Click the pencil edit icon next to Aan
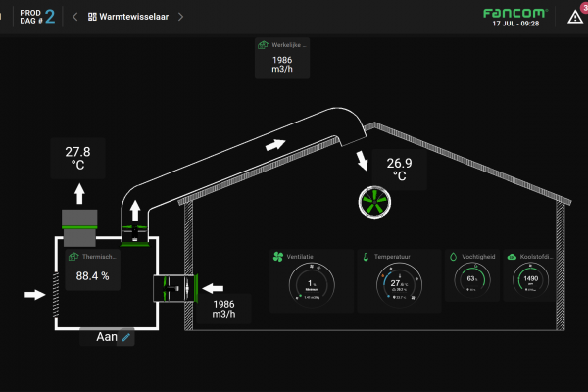The image size is (588, 392). point(125,337)
